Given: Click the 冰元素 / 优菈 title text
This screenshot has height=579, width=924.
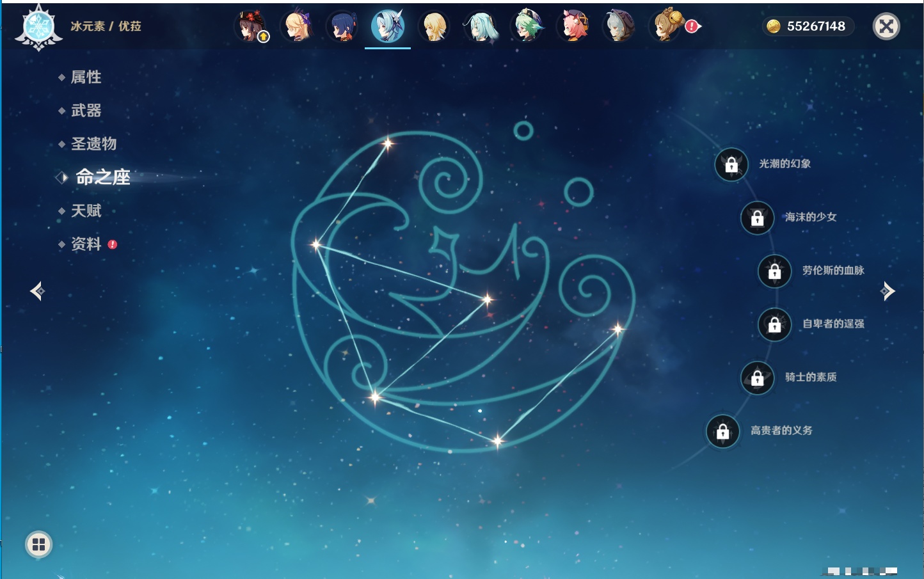Looking at the screenshot, I should pyautogui.click(x=106, y=26).
